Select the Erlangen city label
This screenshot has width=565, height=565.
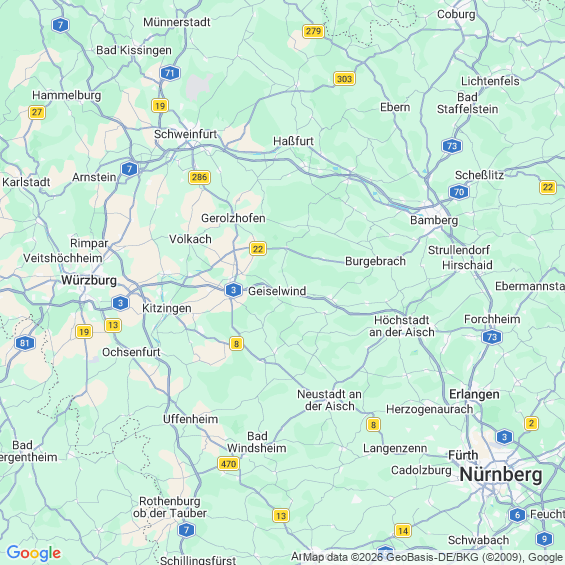pos(474,394)
